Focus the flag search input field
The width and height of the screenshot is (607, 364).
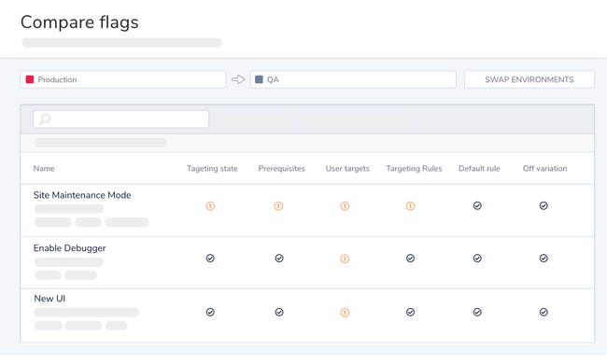tap(121, 119)
